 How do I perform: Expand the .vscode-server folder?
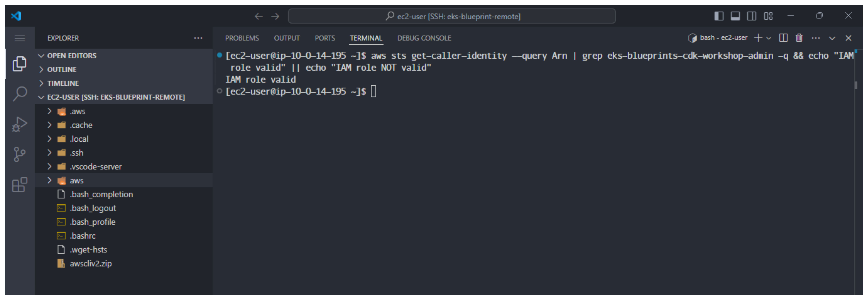50,167
